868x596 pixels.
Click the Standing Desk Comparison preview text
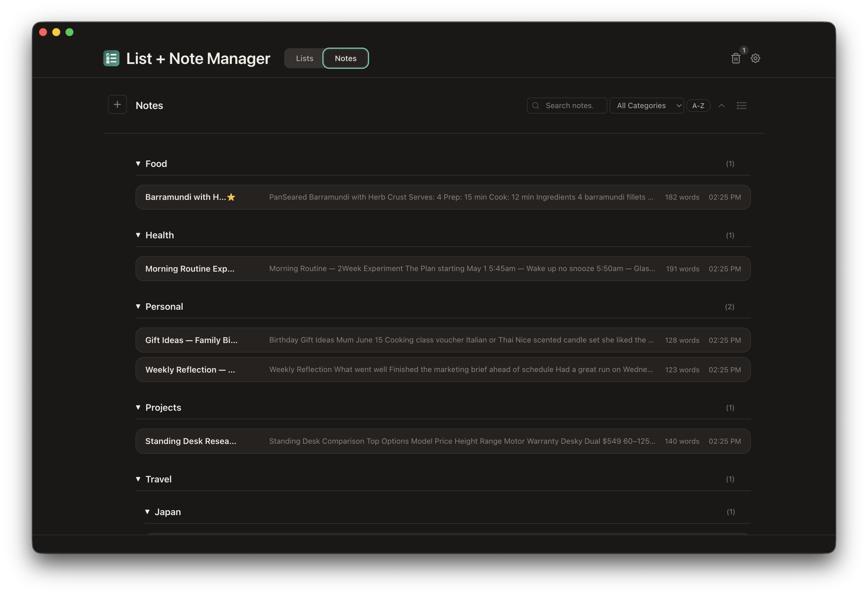pos(462,441)
